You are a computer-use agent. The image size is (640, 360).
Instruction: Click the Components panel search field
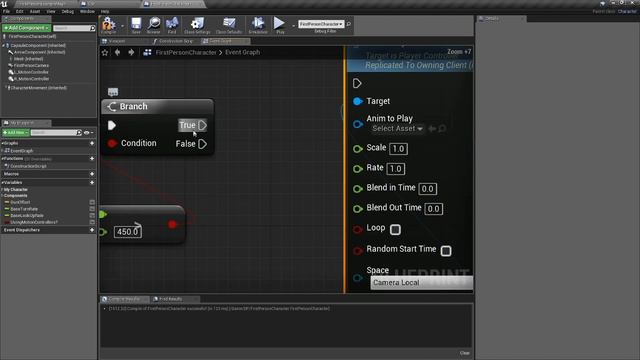coord(74,28)
